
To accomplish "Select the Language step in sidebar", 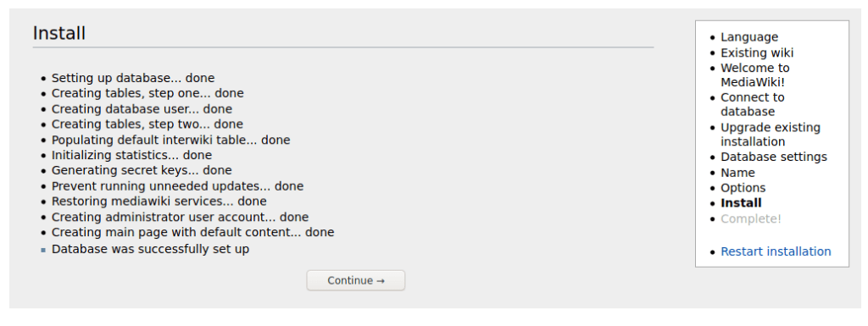I will point(749,37).
